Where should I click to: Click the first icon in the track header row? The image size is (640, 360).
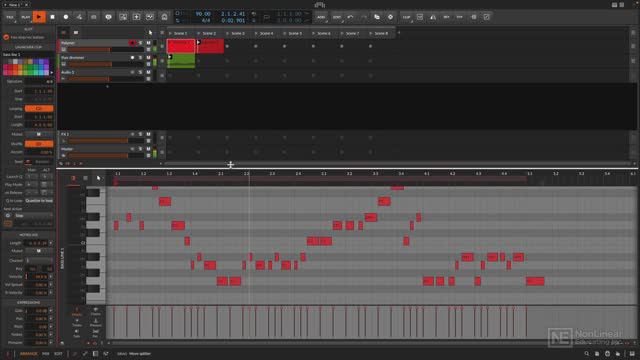[x=64, y=33]
